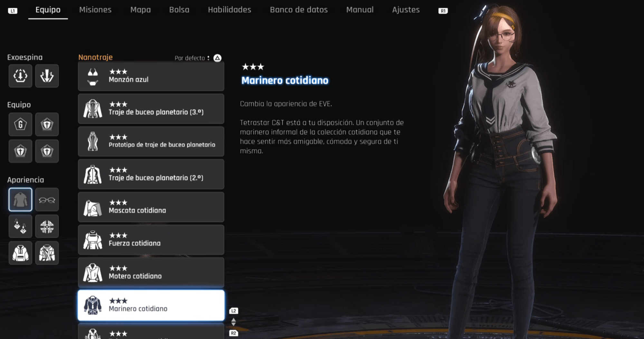Open the earrings appearance slot
Image resolution: width=644 pixels, height=339 pixels.
20,227
